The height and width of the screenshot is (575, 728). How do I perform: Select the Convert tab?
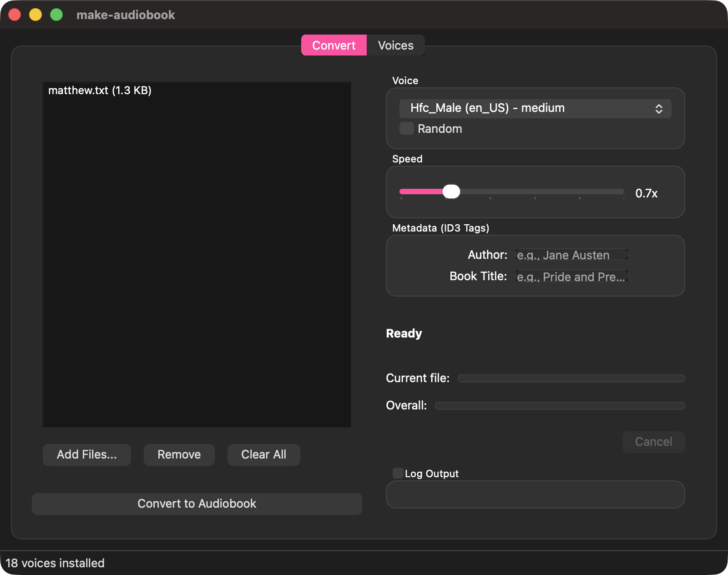tap(334, 45)
